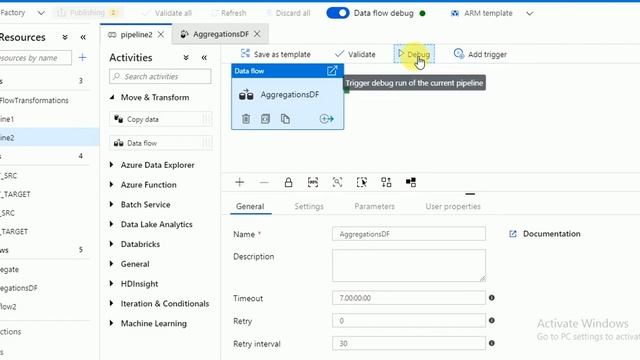640x360 pixels.
Task: Expand the Machine Learning group
Action: click(x=112, y=323)
